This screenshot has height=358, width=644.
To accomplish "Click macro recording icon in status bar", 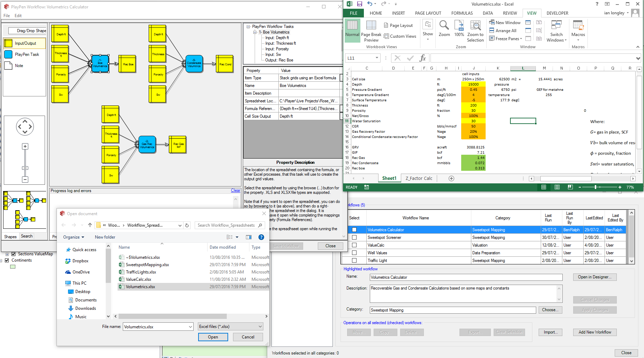I will click(367, 187).
